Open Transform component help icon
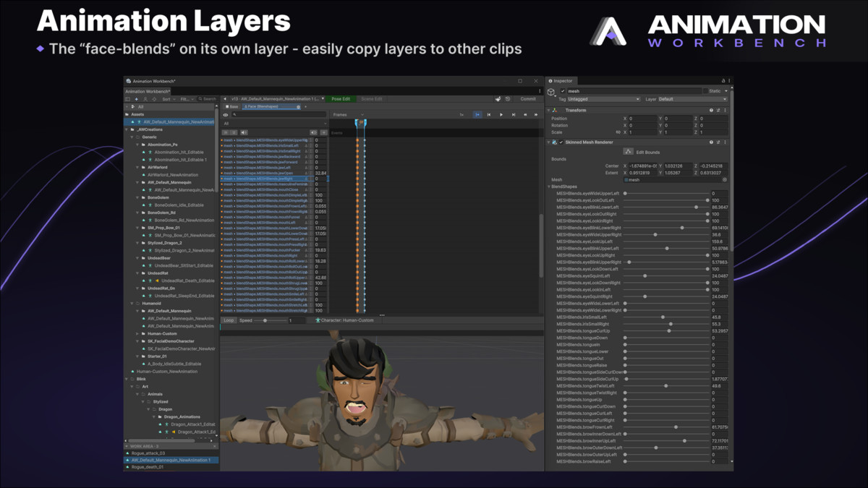This screenshot has width=868, height=488. (711, 110)
